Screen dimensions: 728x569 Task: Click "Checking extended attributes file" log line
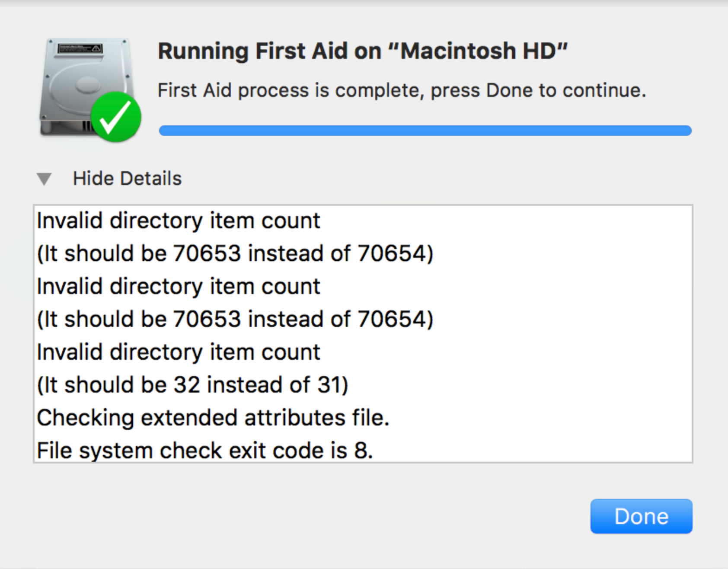(x=213, y=418)
